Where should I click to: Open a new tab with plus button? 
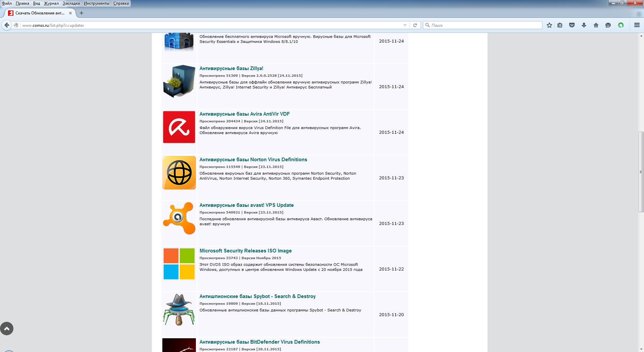(x=82, y=13)
